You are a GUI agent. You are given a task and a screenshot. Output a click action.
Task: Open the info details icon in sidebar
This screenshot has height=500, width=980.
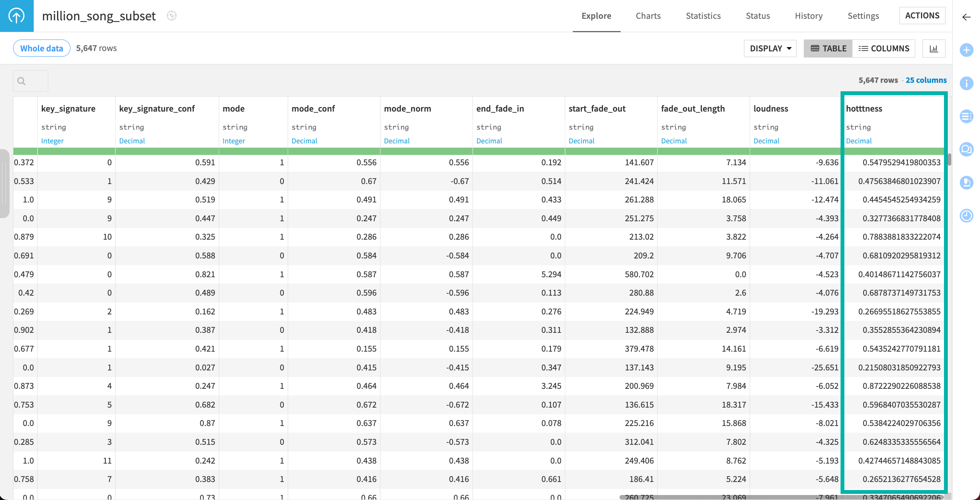tap(966, 83)
